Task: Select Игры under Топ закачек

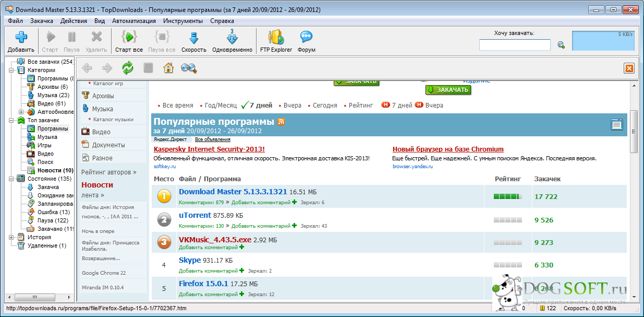Action: (x=44, y=145)
